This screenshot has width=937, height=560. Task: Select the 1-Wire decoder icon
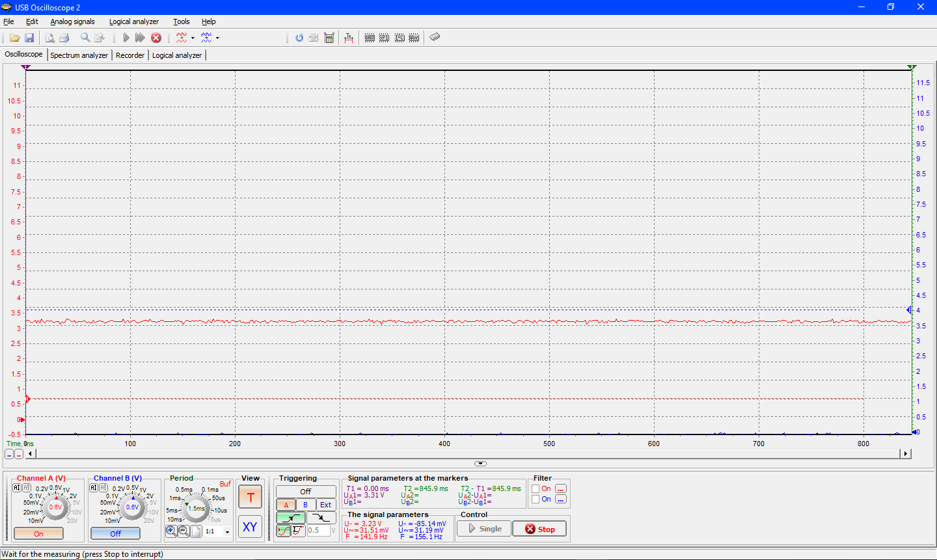pos(414,38)
